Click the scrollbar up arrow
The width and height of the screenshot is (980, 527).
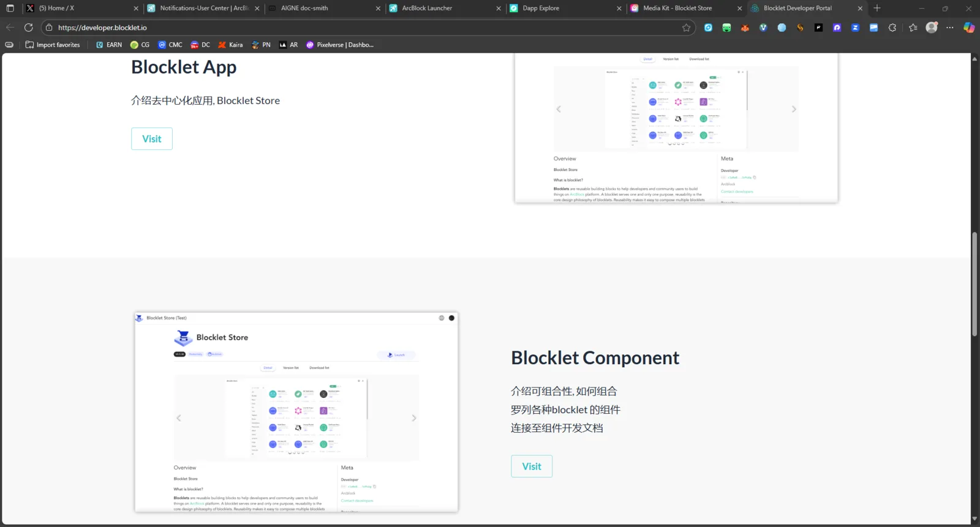[974, 59]
